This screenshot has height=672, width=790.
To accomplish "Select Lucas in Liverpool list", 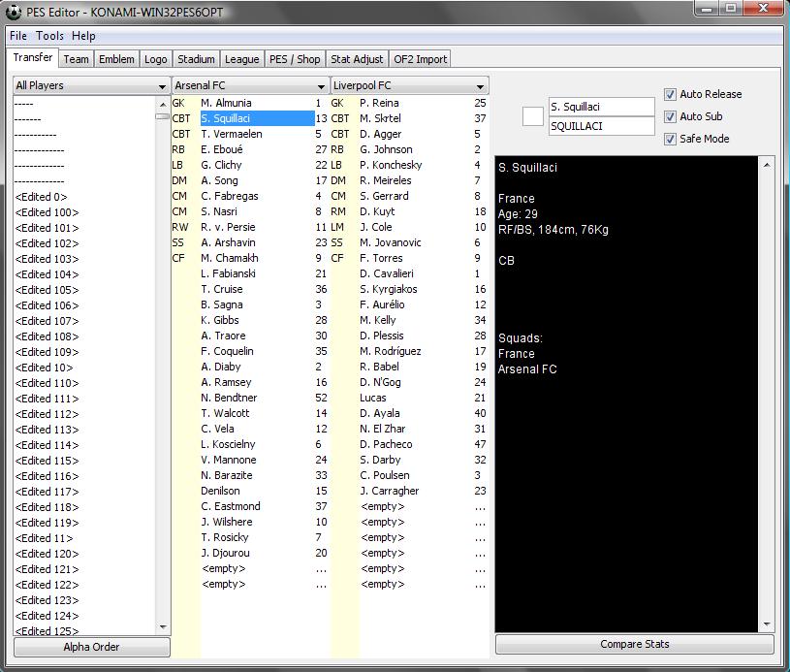I will pos(409,398).
